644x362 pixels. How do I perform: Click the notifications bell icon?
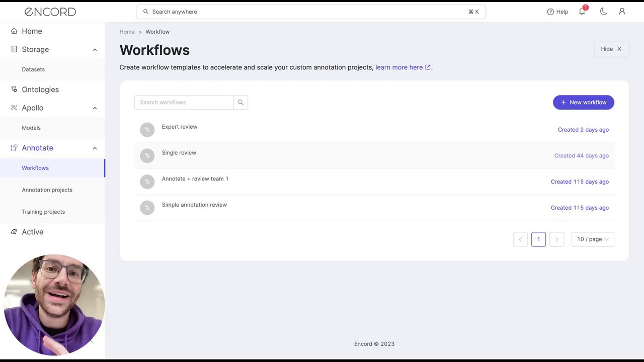click(582, 12)
